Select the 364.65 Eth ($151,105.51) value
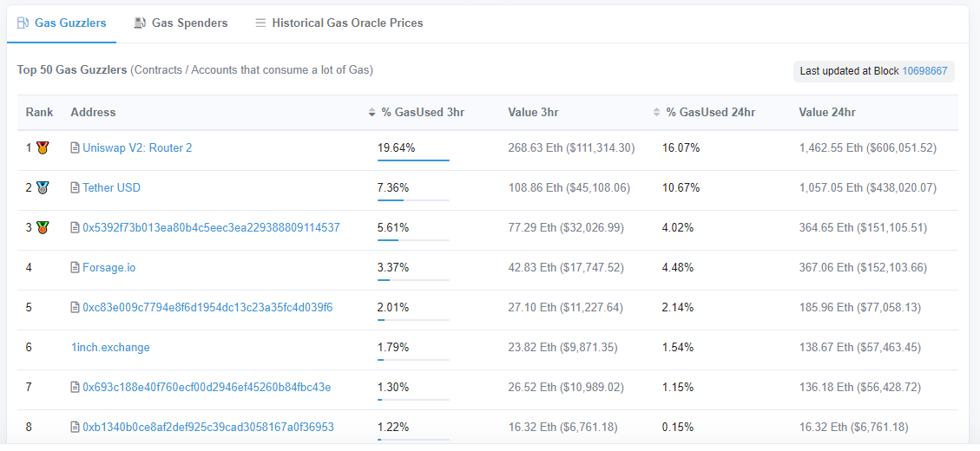 click(863, 227)
